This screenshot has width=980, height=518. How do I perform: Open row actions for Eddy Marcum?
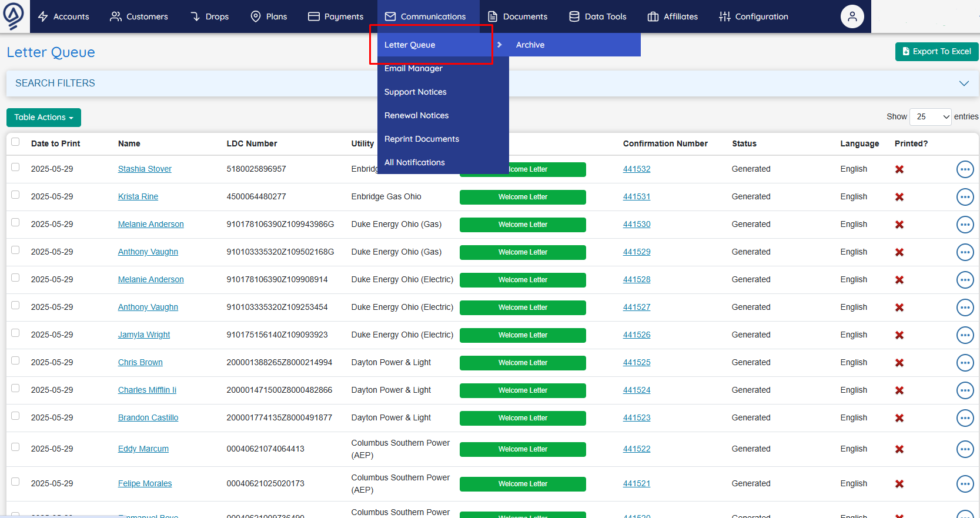click(965, 449)
